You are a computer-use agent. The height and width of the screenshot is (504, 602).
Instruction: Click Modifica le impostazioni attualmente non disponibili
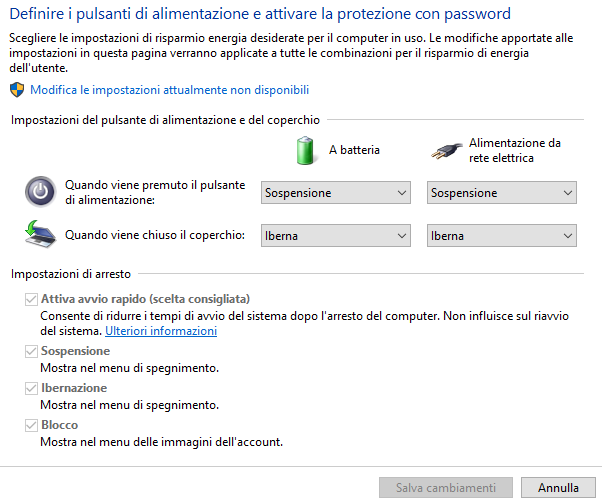tap(169, 90)
